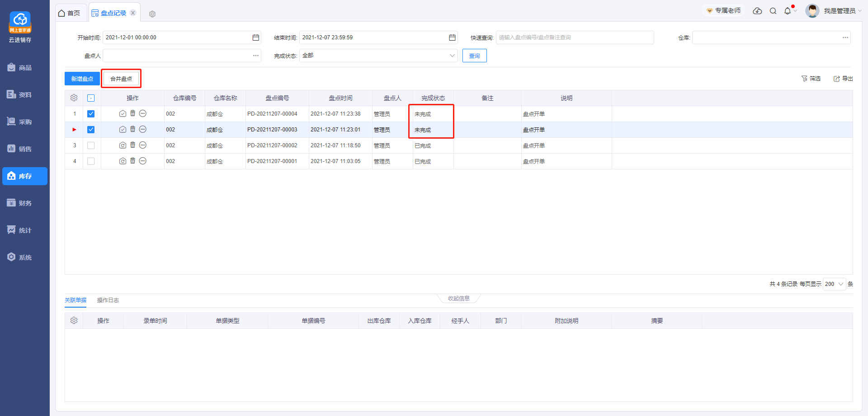Collapse the 收起信息 panel
The image size is (868, 416).
coord(459,299)
